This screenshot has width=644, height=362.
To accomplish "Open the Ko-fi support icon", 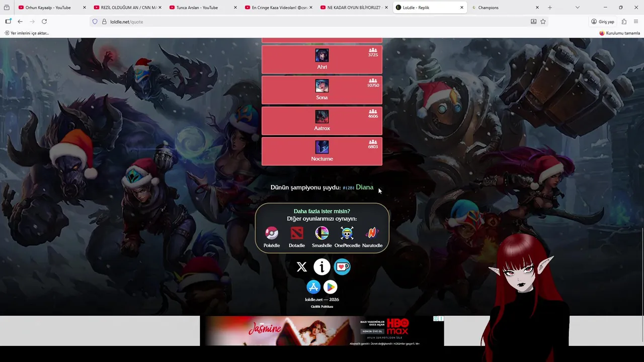I will (342, 267).
